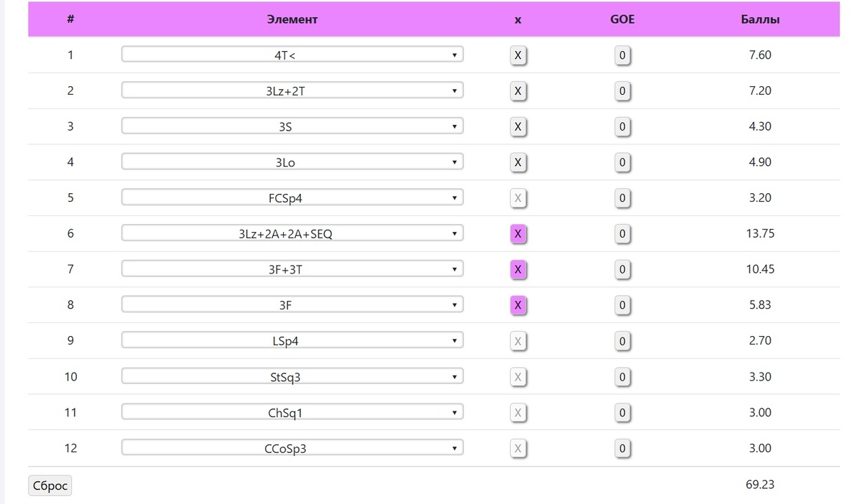The height and width of the screenshot is (504, 862).
Task: Open the 4T< element dropdown
Action: 292,55
